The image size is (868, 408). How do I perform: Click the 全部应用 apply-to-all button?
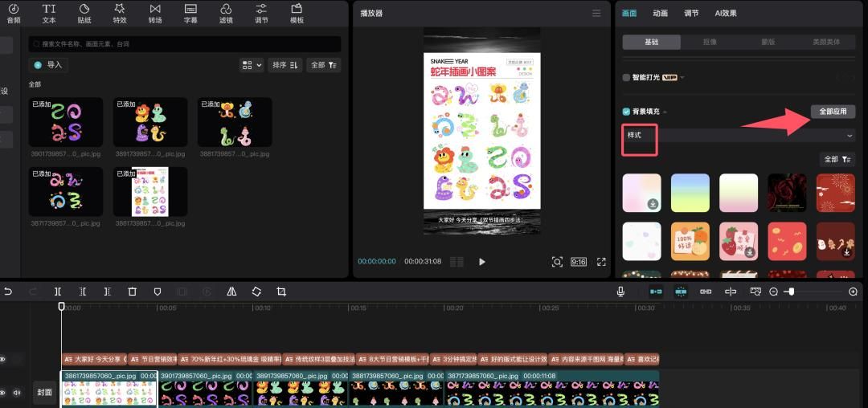click(833, 111)
